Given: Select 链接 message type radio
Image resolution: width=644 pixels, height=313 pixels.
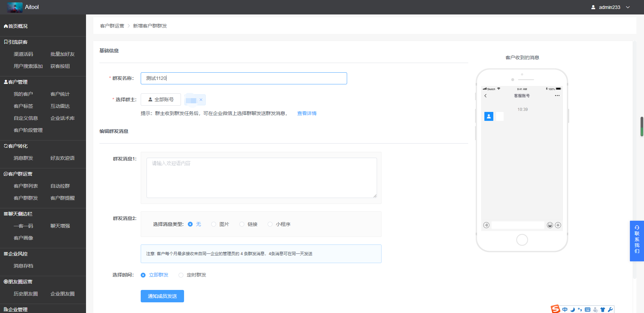Looking at the screenshot, I should pyautogui.click(x=242, y=224).
